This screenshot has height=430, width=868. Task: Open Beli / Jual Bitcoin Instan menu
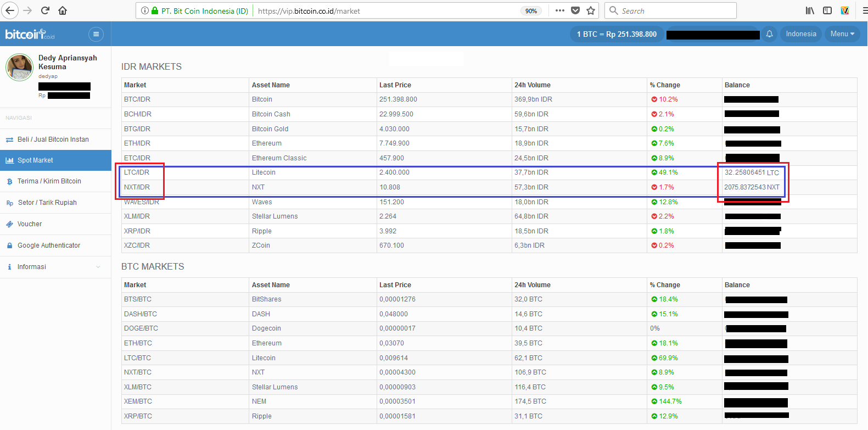tap(55, 139)
